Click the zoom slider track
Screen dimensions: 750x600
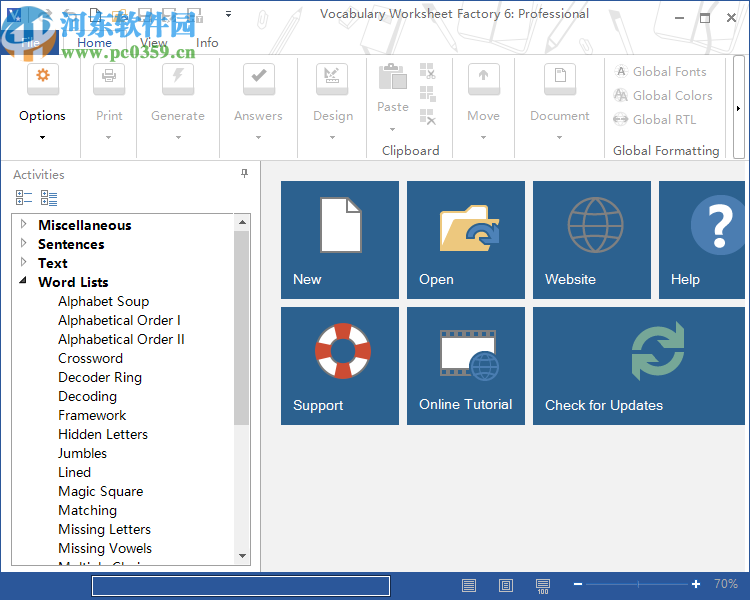637,584
